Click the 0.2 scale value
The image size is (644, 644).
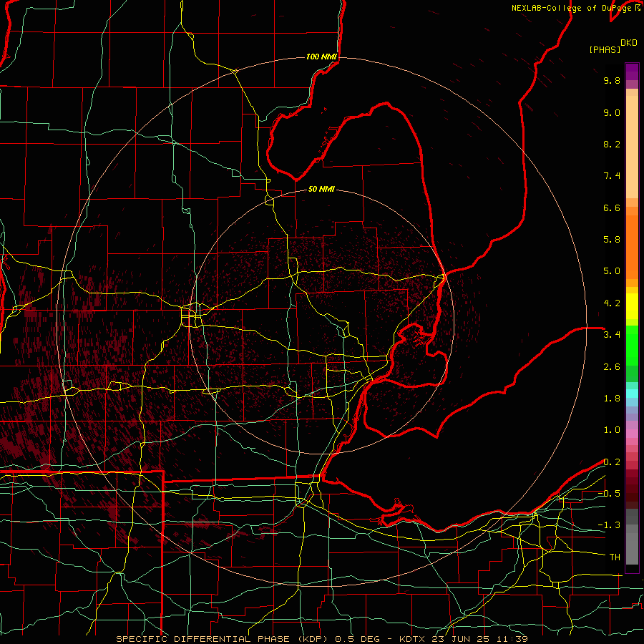[612, 462]
